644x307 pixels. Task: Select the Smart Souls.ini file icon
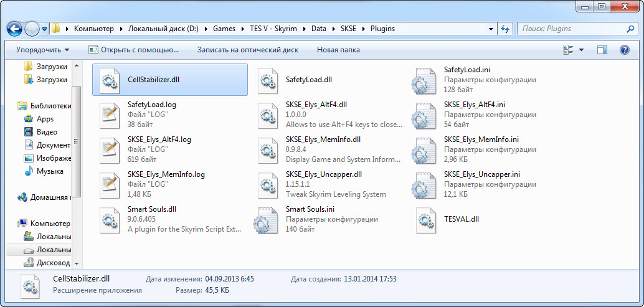pos(268,220)
